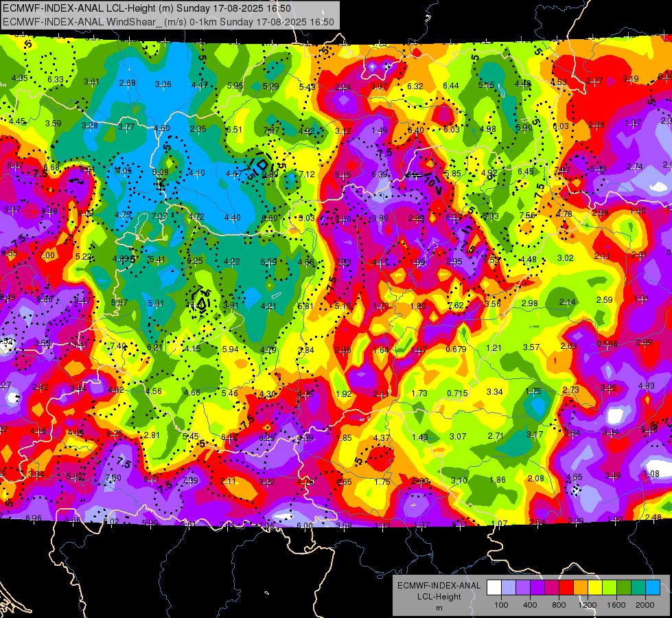The height and width of the screenshot is (618, 672).
Task: Click the grid value 3.77
Action: (126, 126)
